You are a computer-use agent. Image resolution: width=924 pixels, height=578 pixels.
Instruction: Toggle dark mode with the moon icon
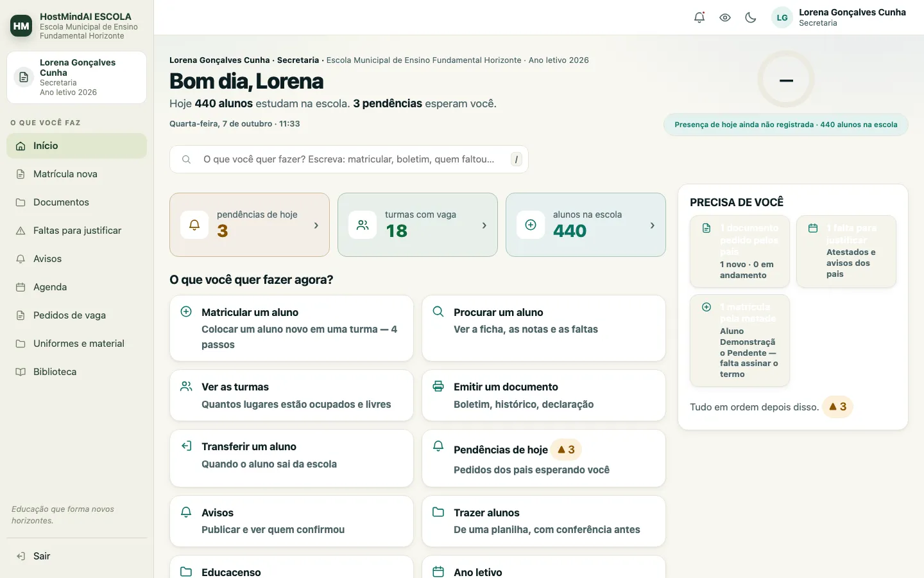pyautogui.click(x=751, y=18)
